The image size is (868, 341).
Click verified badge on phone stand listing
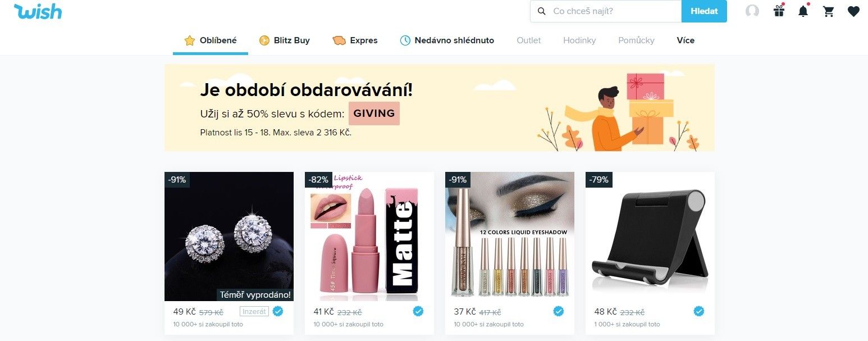(699, 311)
